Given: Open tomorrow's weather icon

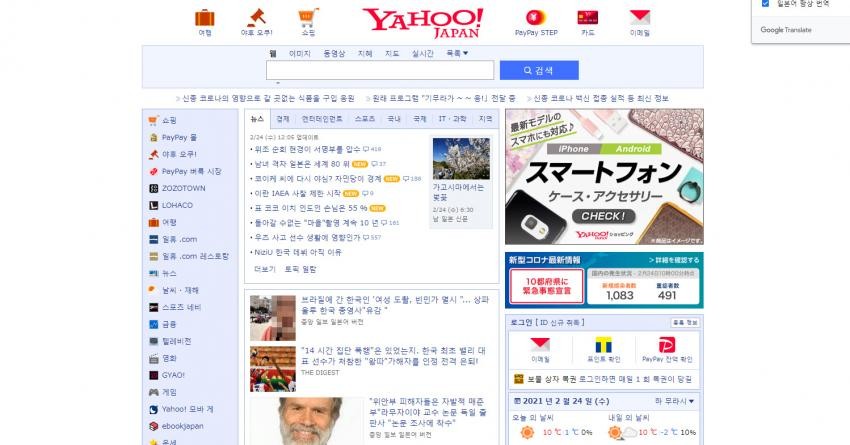Looking at the screenshot, I should point(622,432).
